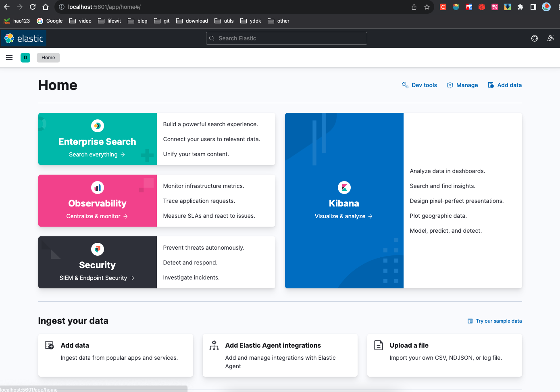Click the Kibana logo icon
The image size is (560, 392).
(344, 188)
